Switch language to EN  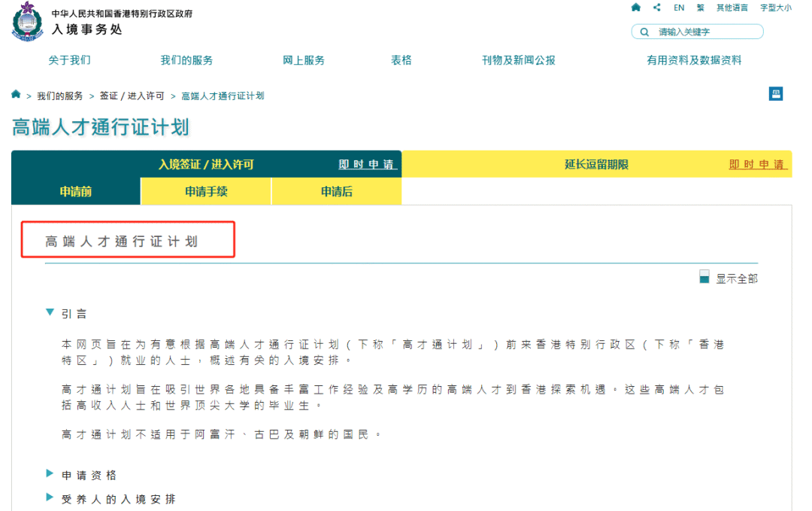click(678, 8)
